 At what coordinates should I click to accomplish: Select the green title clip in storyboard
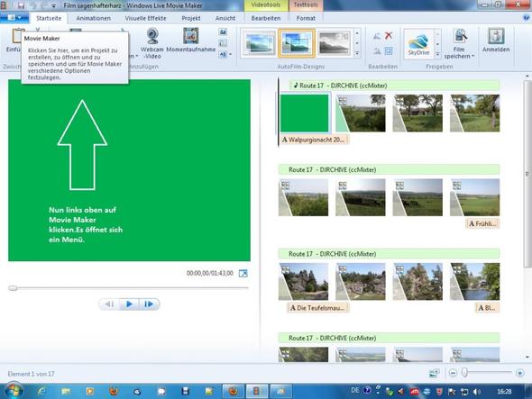point(305,113)
